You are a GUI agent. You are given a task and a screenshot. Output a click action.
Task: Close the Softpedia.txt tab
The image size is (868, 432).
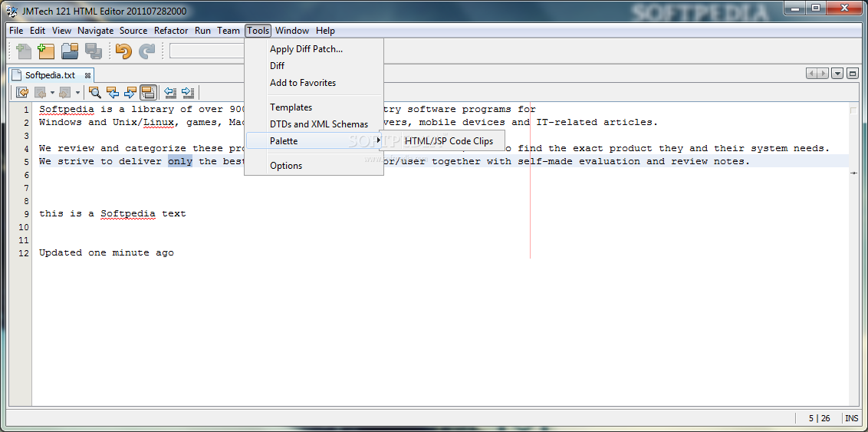[87, 75]
